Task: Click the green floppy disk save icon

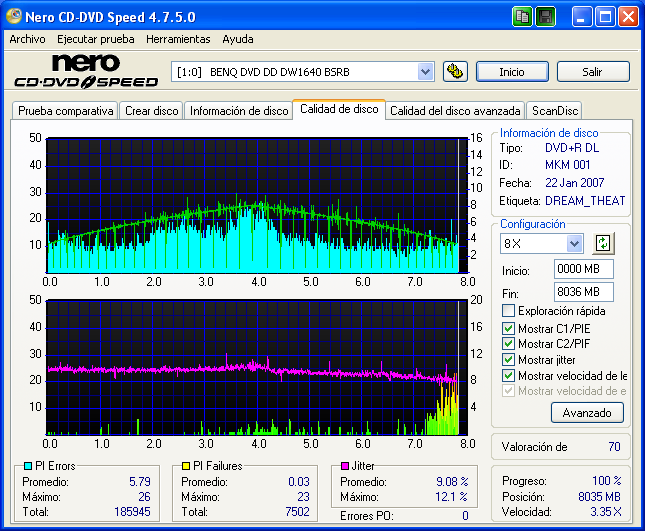Action: click(545, 17)
